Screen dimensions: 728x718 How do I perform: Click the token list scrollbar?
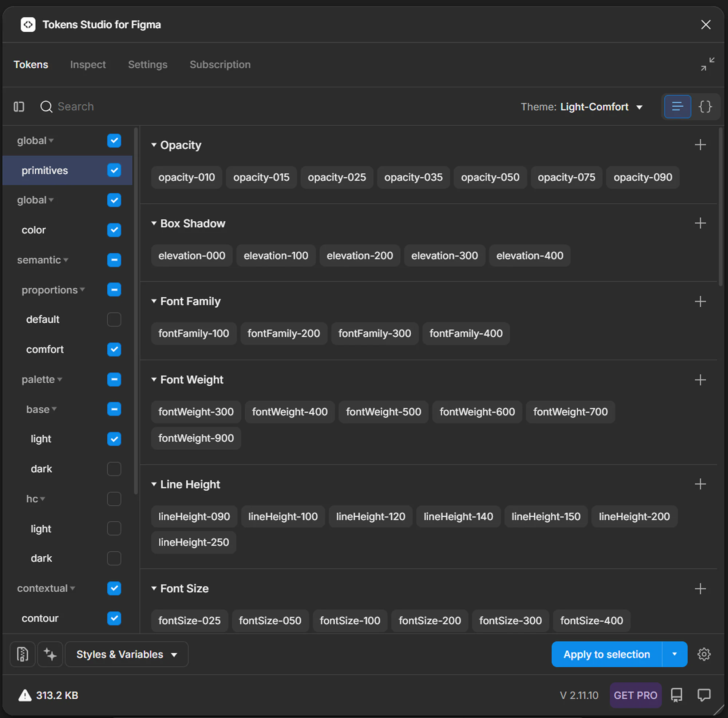(x=720, y=207)
